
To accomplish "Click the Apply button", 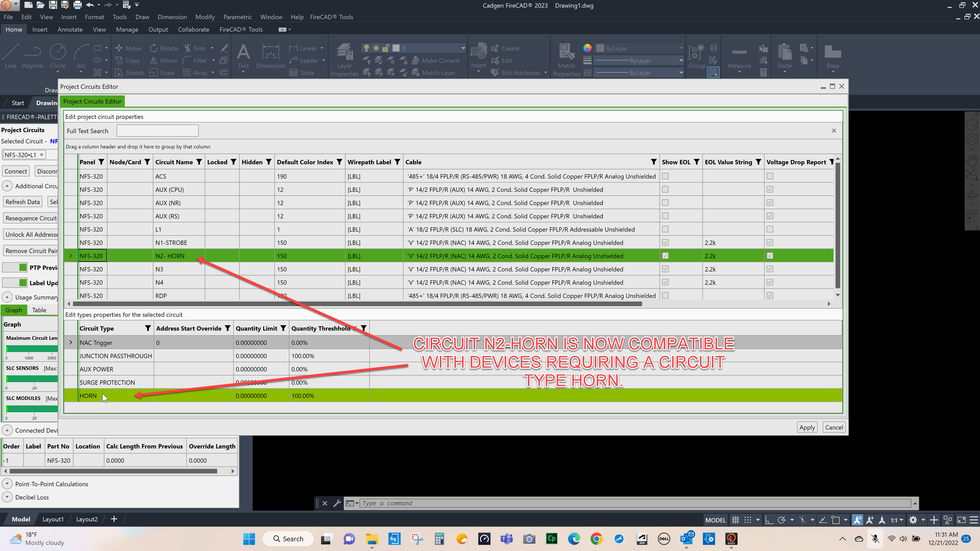I will click(807, 427).
